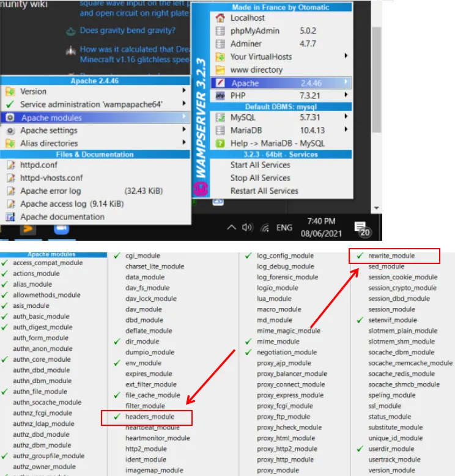Select Restart All Services

[x=264, y=191]
